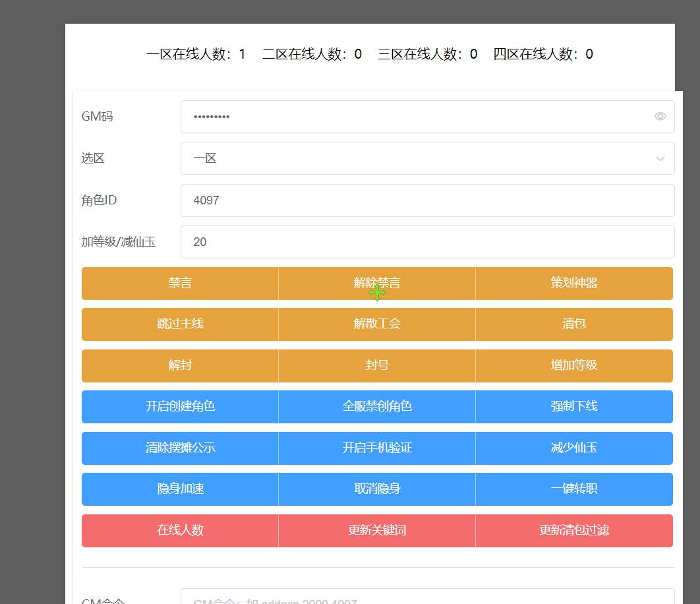The image size is (700, 604).
Task: Click the 封号 button
Action: pyautogui.click(x=377, y=365)
